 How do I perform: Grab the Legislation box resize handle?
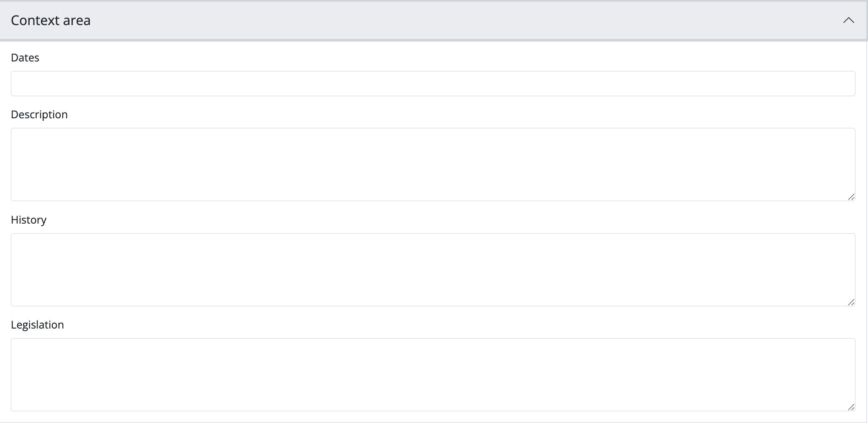pos(851,407)
